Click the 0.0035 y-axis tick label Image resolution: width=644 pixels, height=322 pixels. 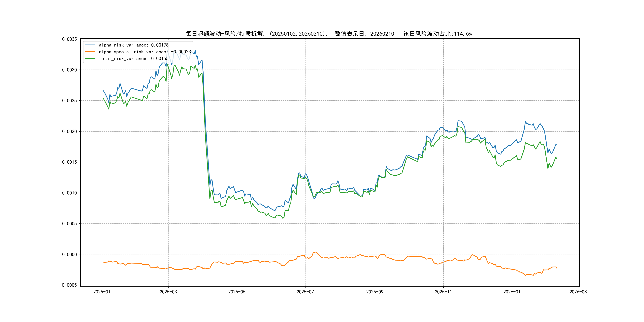tap(70, 39)
